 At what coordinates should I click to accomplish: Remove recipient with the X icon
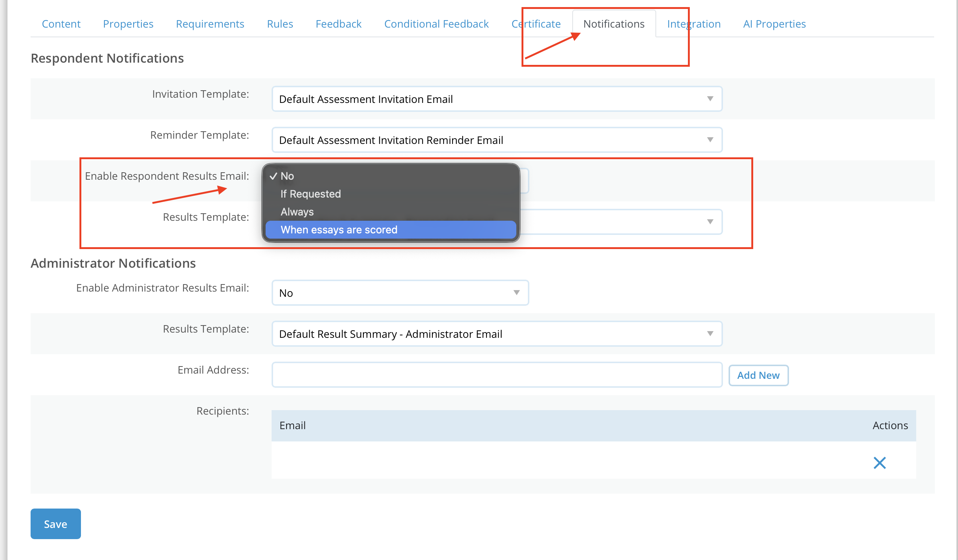(879, 462)
